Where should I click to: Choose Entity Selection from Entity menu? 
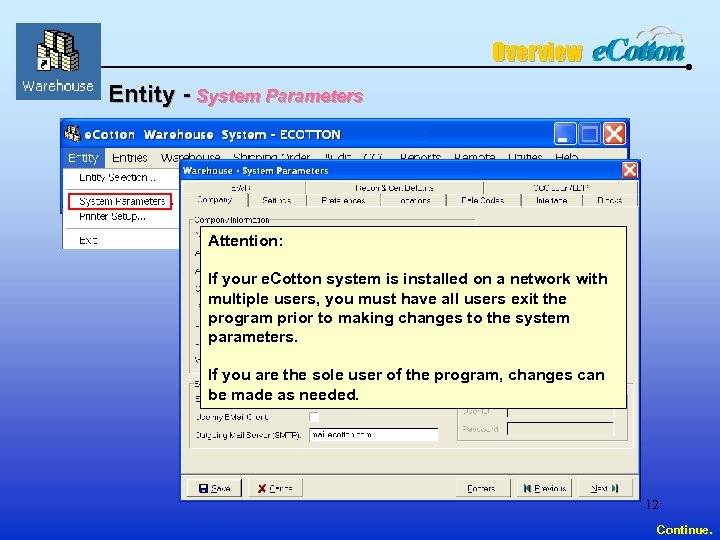(118, 178)
